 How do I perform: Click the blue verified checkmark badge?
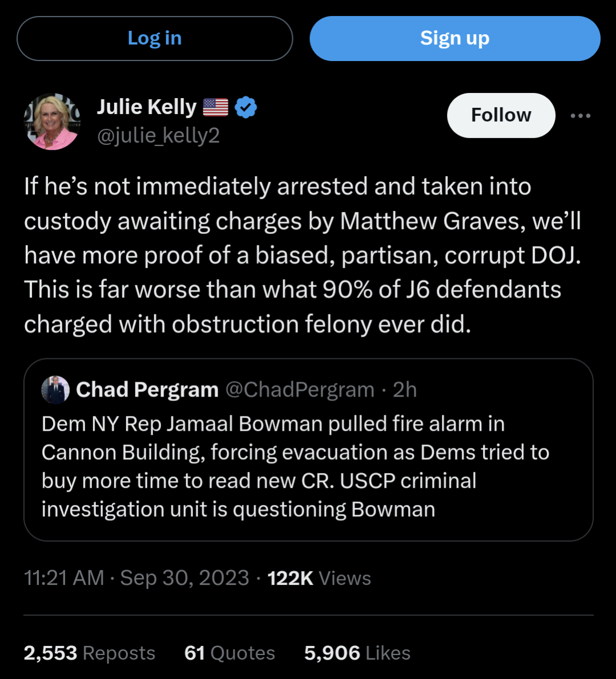[x=245, y=107]
